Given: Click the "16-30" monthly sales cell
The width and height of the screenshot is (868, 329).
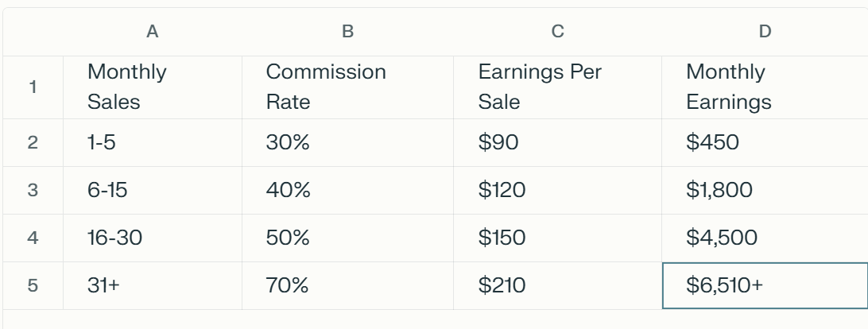Looking at the screenshot, I should pyautogui.click(x=153, y=238).
